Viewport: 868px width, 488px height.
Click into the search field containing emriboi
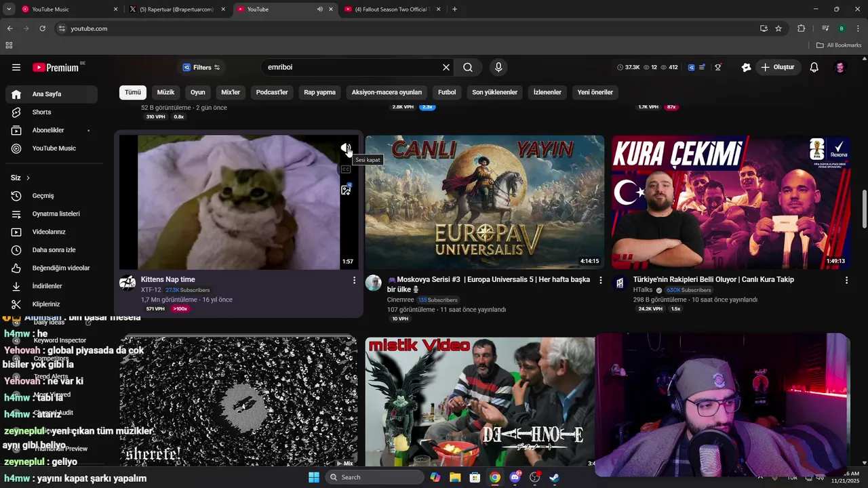353,67
